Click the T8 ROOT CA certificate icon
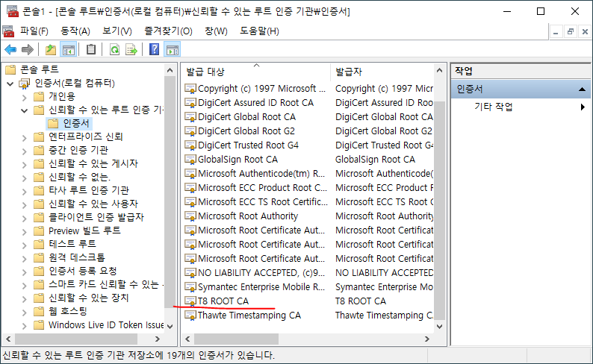The width and height of the screenshot is (593, 364). point(190,301)
